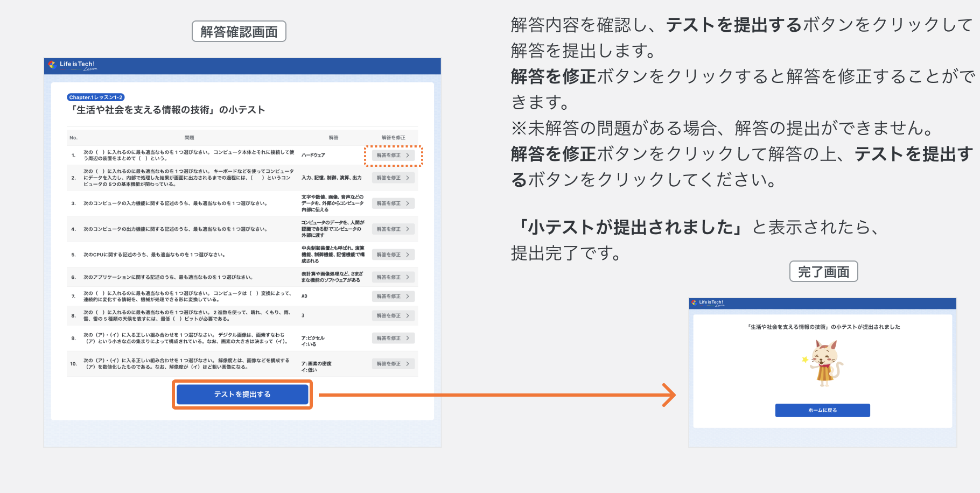980x493 pixels.
Task: Click the Life is Tech! logo in the quiz header
Action: coord(73,66)
